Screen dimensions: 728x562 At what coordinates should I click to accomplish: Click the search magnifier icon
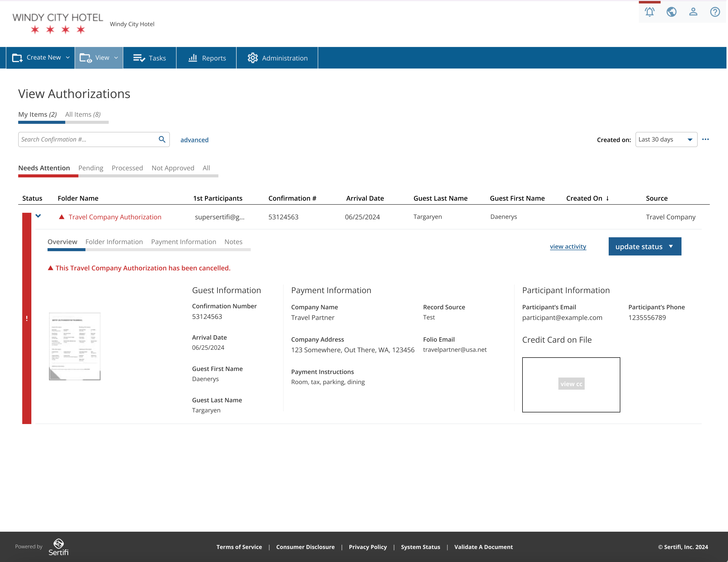162,139
